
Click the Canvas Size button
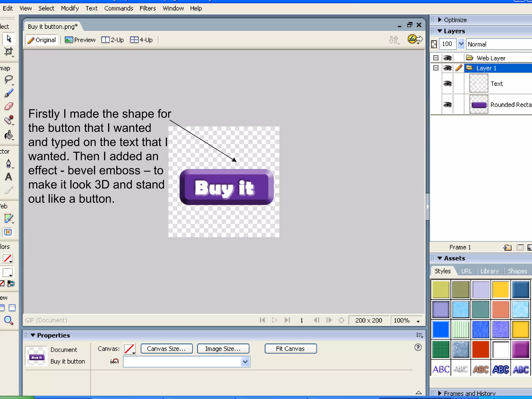tap(167, 349)
